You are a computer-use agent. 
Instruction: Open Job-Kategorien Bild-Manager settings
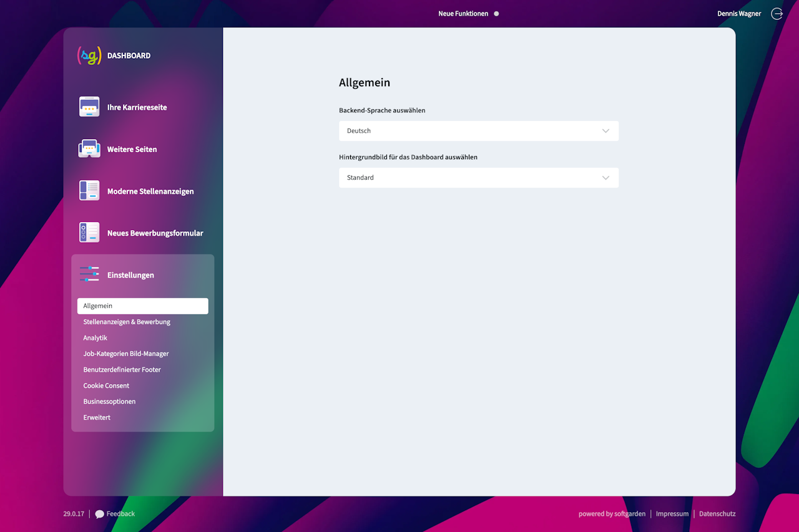tap(126, 354)
